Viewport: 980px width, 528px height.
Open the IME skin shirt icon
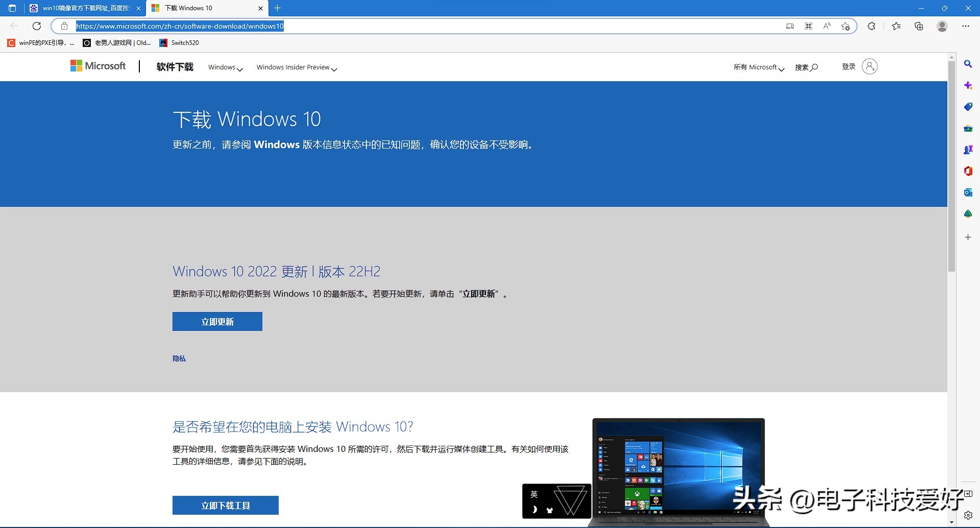pyautogui.click(x=550, y=510)
